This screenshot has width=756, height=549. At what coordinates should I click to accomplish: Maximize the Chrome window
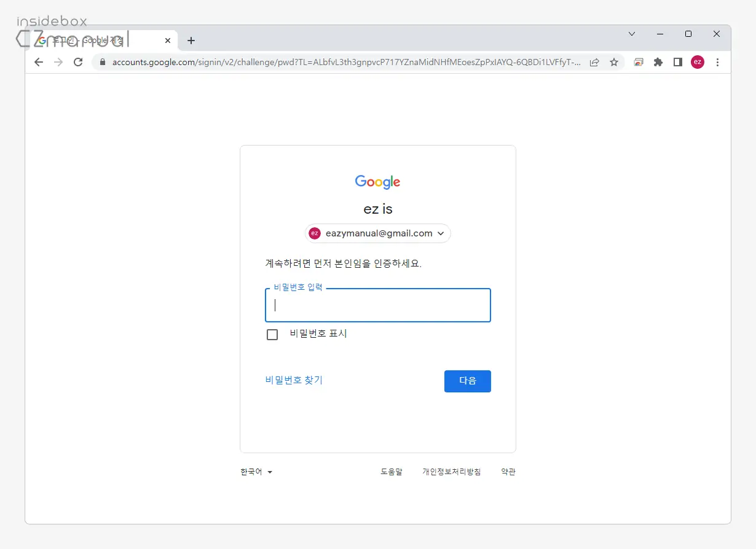(x=688, y=34)
